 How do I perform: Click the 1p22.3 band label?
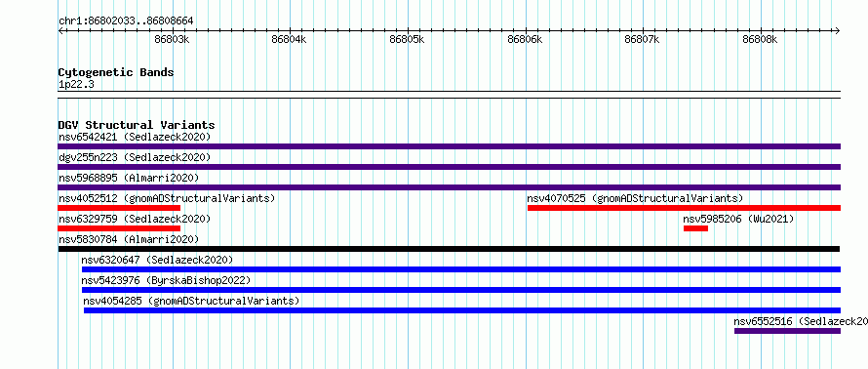pyautogui.click(x=76, y=84)
